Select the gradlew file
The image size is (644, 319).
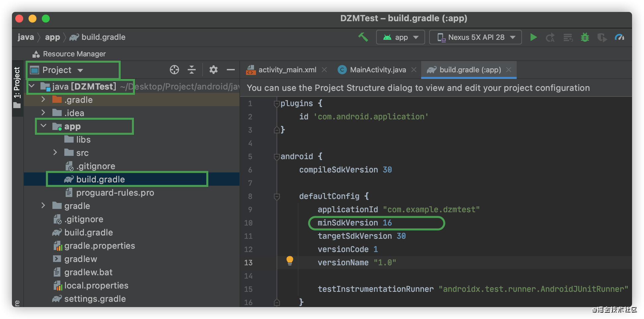(x=75, y=259)
